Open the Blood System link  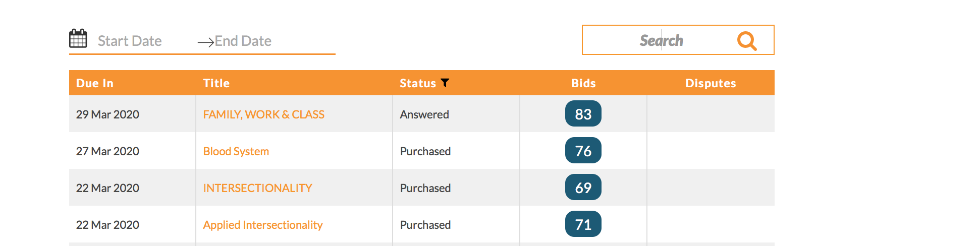pos(236,151)
